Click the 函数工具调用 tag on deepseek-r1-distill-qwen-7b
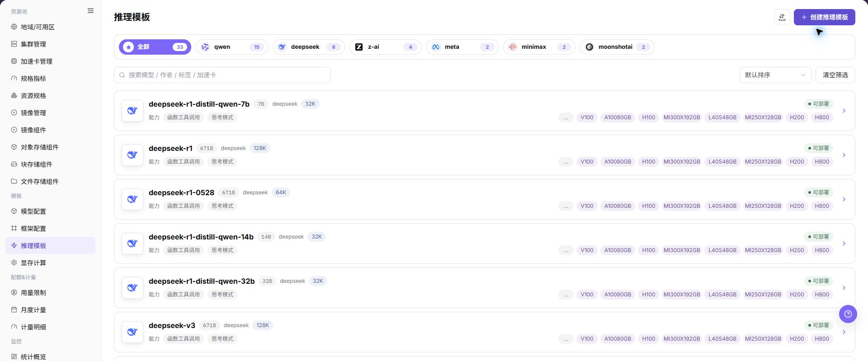Image resolution: width=868 pixels, height=361 pixels. coord(184,117)
